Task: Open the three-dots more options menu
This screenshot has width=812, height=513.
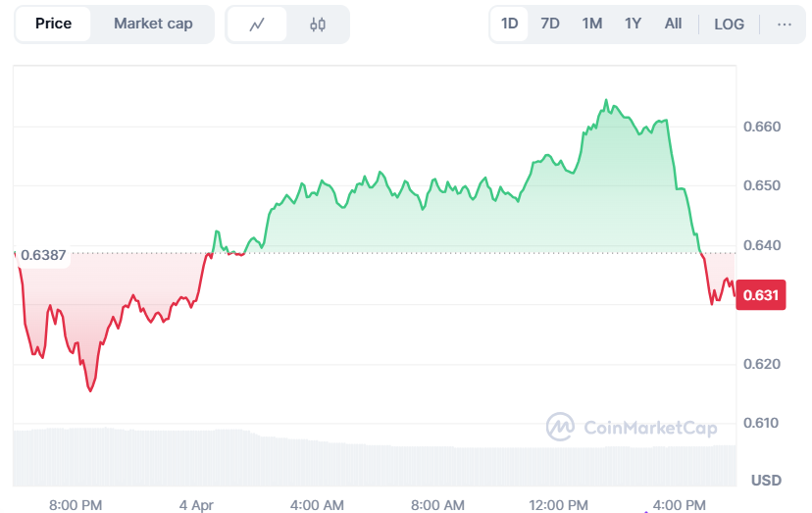Action: click(x=784, y=24)
